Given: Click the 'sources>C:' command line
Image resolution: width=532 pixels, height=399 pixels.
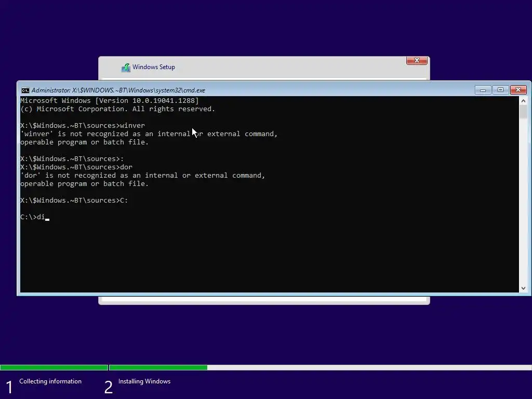Looking at the screenshot, I should (x=74, y=201).
